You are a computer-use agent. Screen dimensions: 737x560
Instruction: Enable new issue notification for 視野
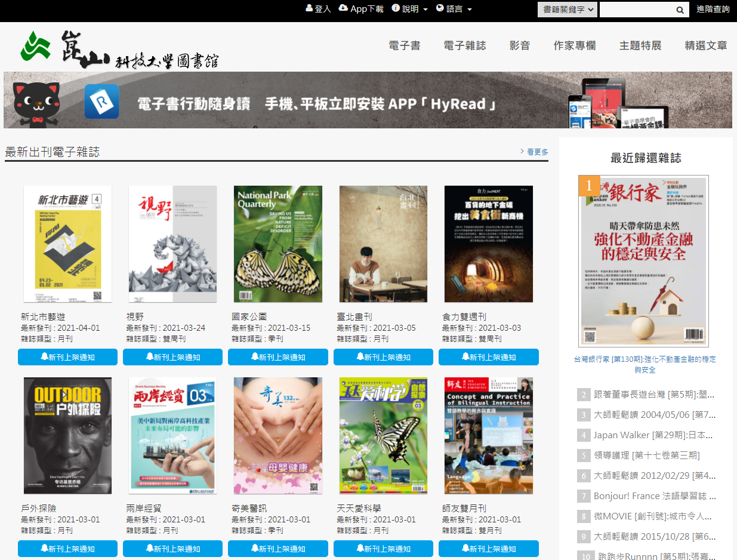172,357
